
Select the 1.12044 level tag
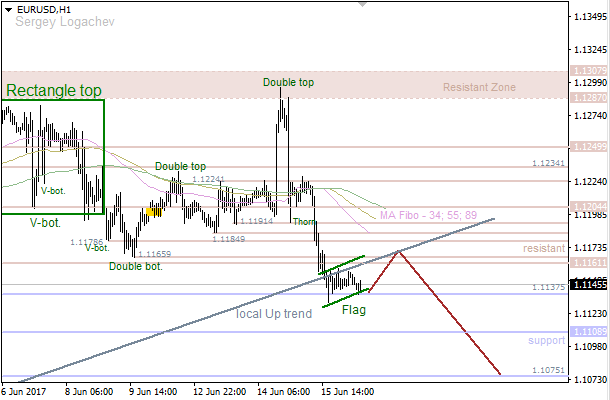(x=588, y=206)
